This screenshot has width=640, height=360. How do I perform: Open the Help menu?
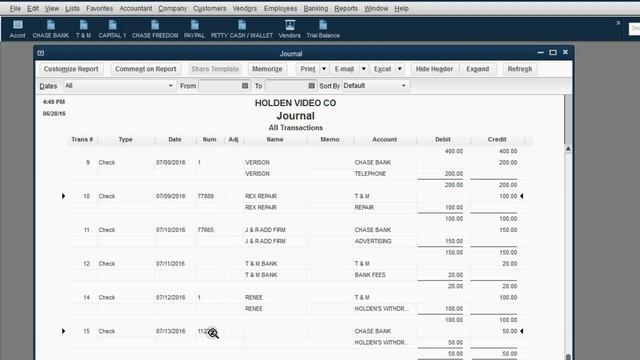(x=401, y=8)
